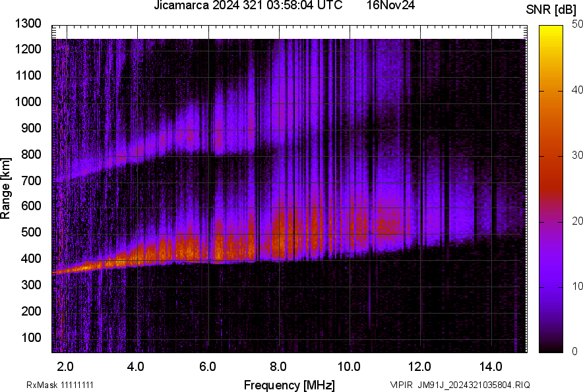Viewport: 583px width, 392px height.
Task: Click the 16Nov24 date label
Action: 390,5
